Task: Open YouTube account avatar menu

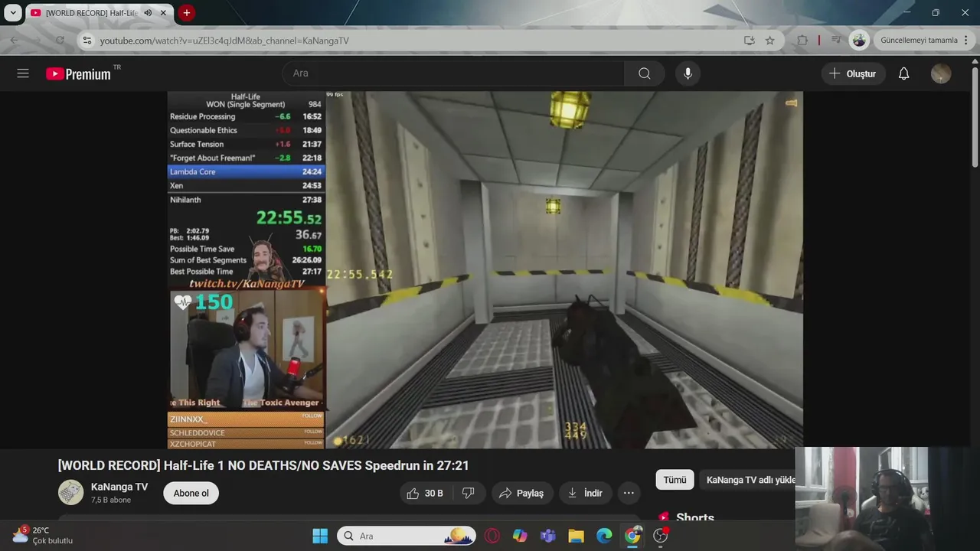Action: coord(941,73)
